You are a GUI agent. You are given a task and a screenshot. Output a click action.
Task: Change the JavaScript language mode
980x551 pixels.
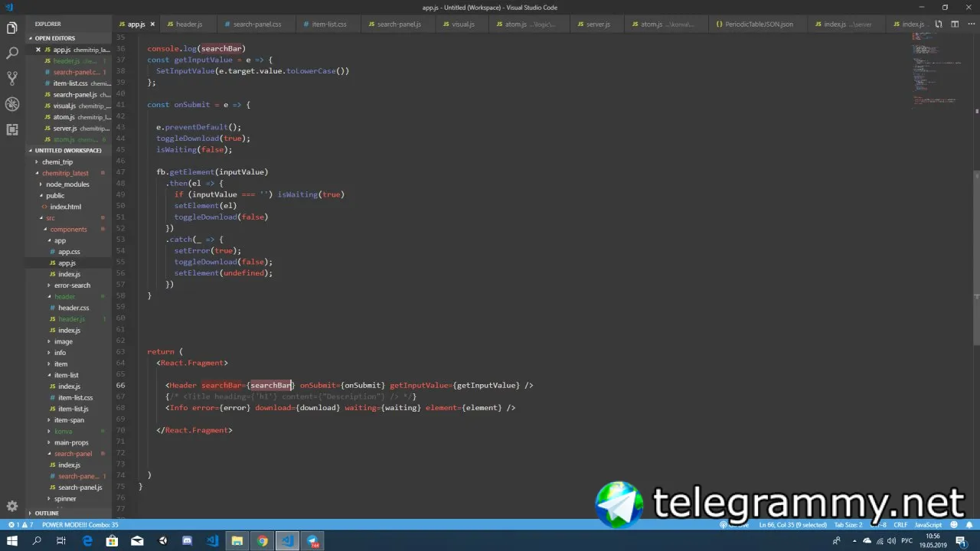click(x=929, y=525)
